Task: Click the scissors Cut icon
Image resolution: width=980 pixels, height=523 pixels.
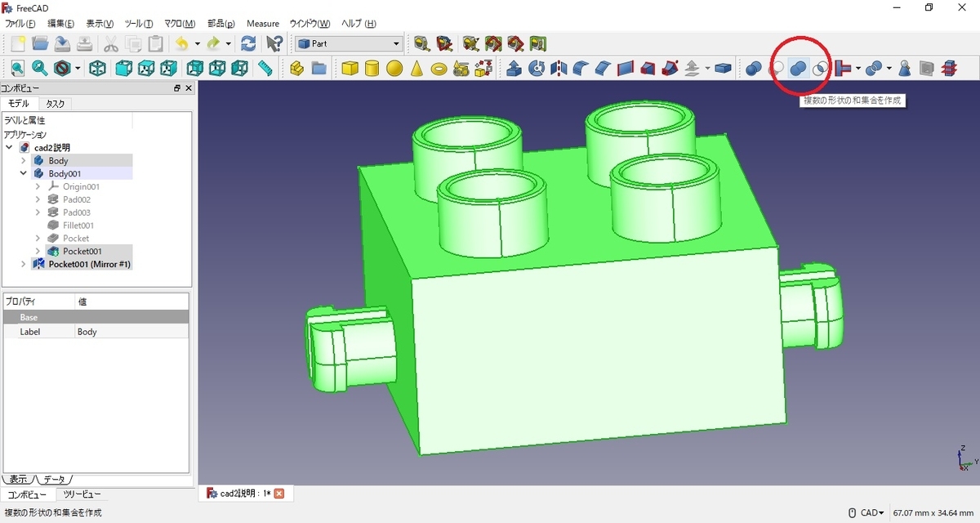Action: pos(111,44)
